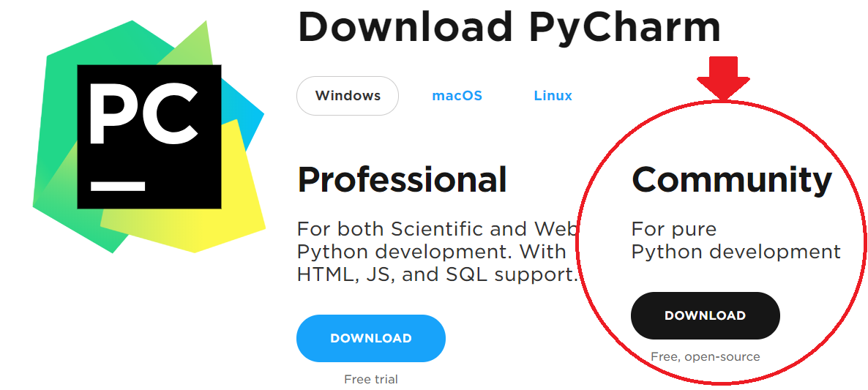The height and width of the screenshot is (390, 868).
Task: Click the Free, open-source label
Action: point(706,357)
